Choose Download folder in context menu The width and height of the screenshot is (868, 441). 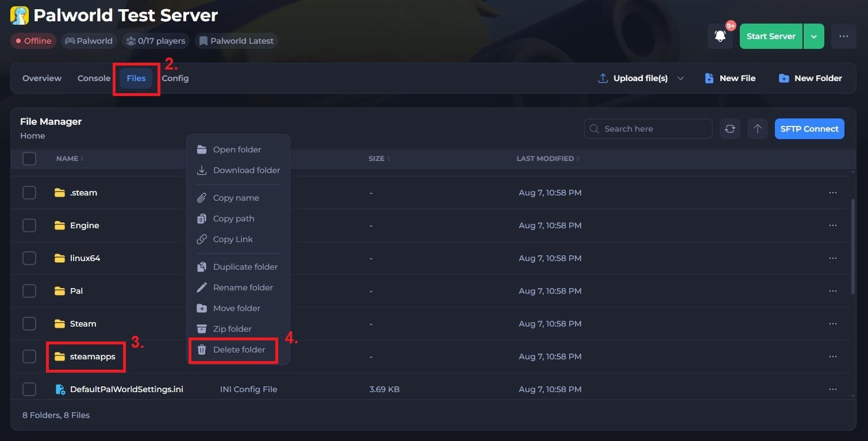click(238, 170)
